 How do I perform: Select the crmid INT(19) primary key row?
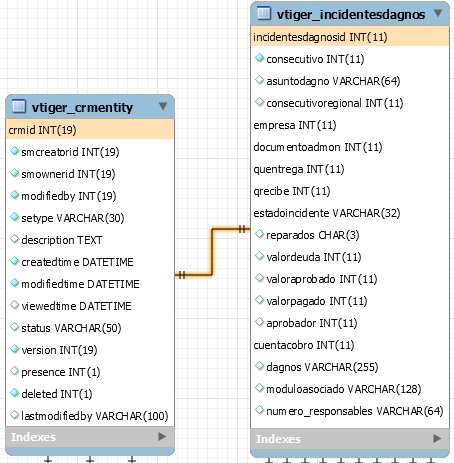[x=90, y=130]
